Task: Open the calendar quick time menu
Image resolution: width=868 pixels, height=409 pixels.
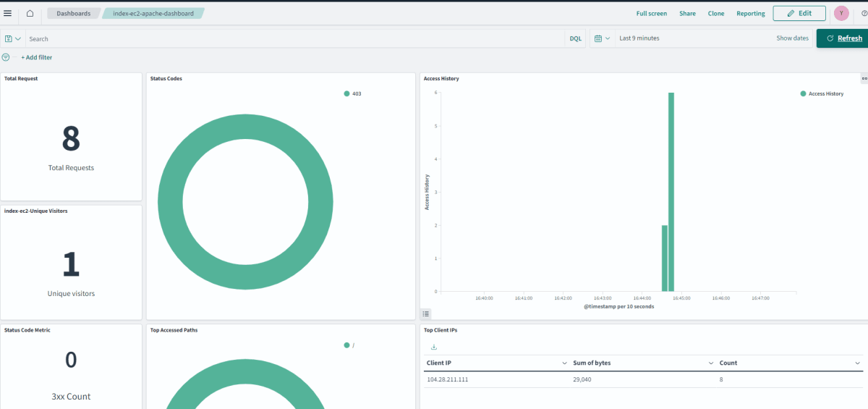Action: 603,38
